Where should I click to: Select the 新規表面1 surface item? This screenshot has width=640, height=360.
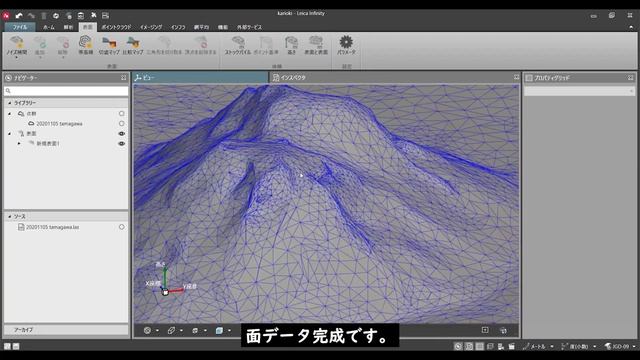(48, 144)
